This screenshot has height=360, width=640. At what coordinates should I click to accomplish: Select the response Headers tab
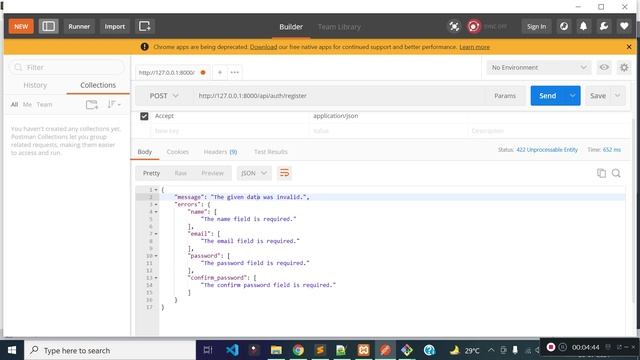click(220, 152)
